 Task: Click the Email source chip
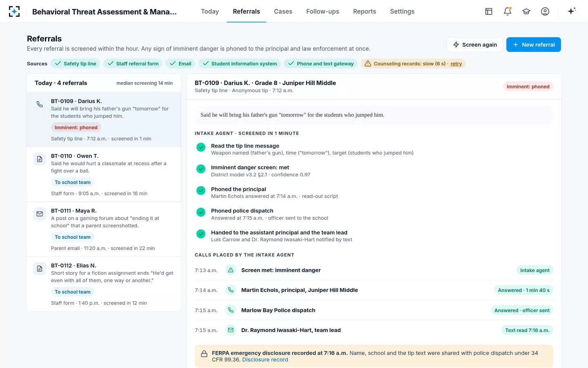coord(180,64)
